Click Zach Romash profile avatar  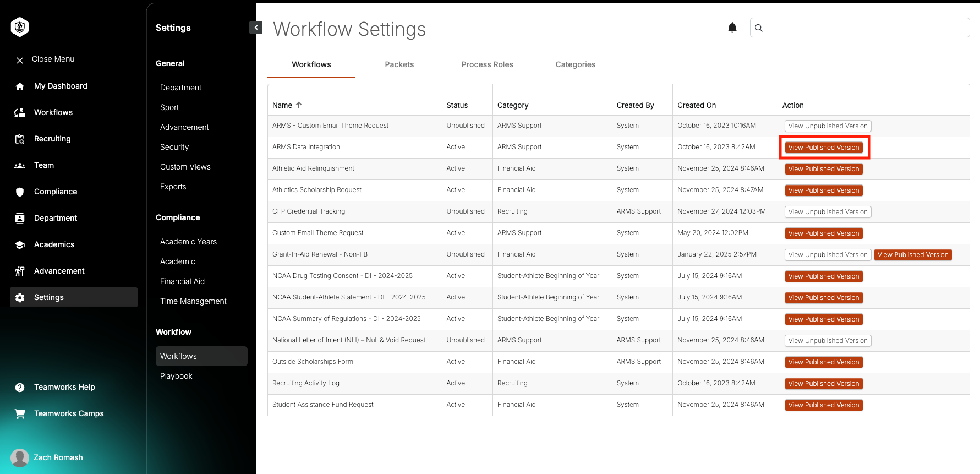tap(20, 457)
